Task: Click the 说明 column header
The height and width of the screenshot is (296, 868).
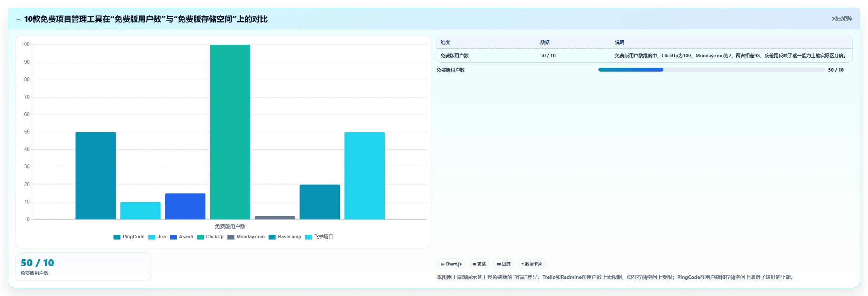Action: click(620, 43)
